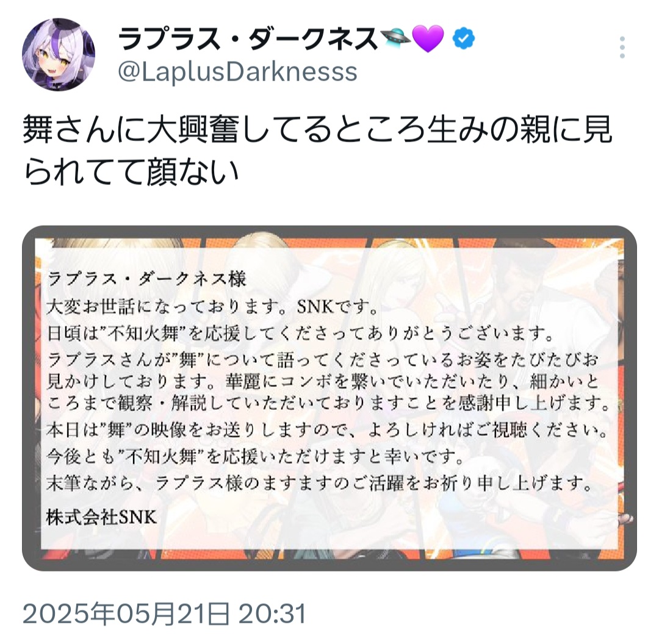Visit the @LaplusDarknesss handle link
659x644 pixels.
coord(237,72)
